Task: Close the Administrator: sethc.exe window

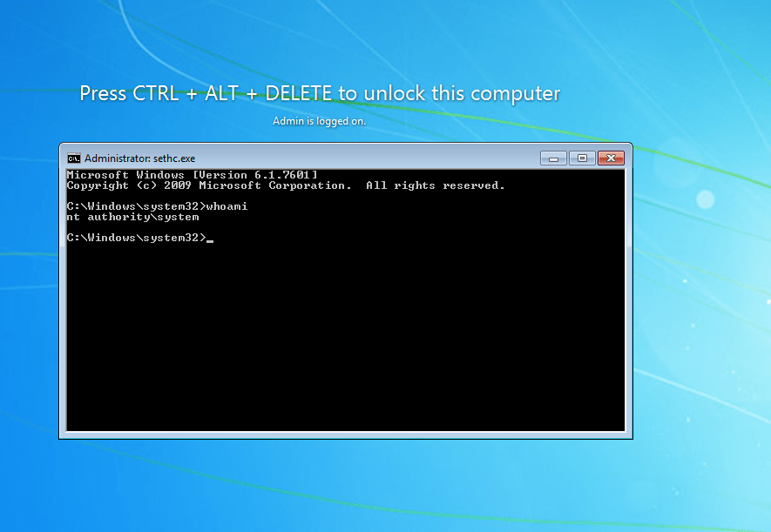Action: pos(611,158)
